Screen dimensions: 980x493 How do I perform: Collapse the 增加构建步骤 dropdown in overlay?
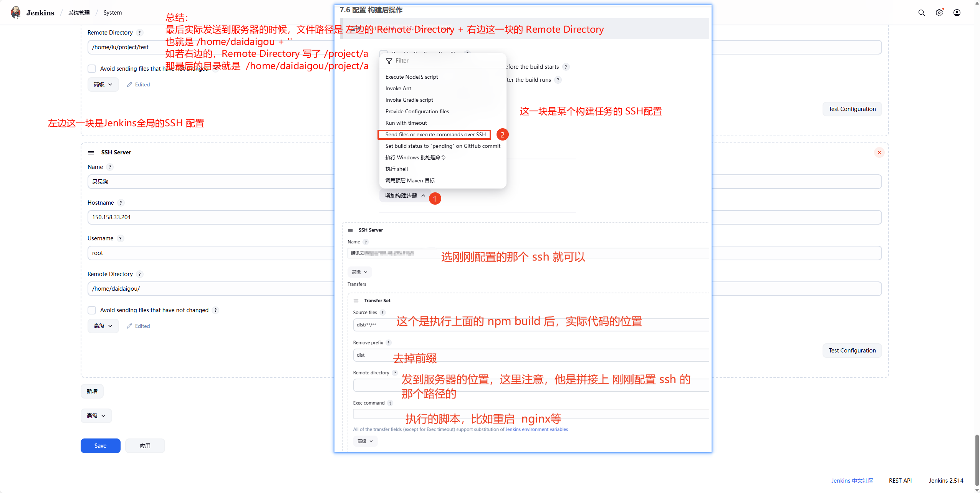pos(405,195)
